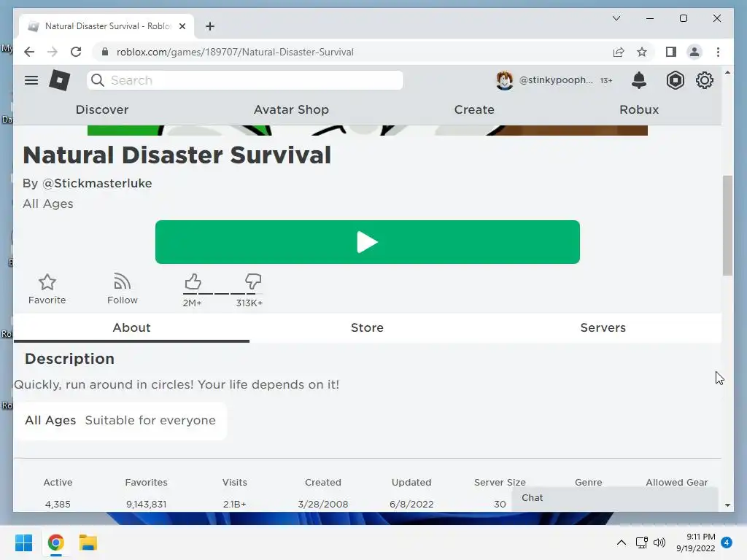This screenshot has width=747, height=560.
Task: Go forward in the browser
Action: (x=53, y=52)
